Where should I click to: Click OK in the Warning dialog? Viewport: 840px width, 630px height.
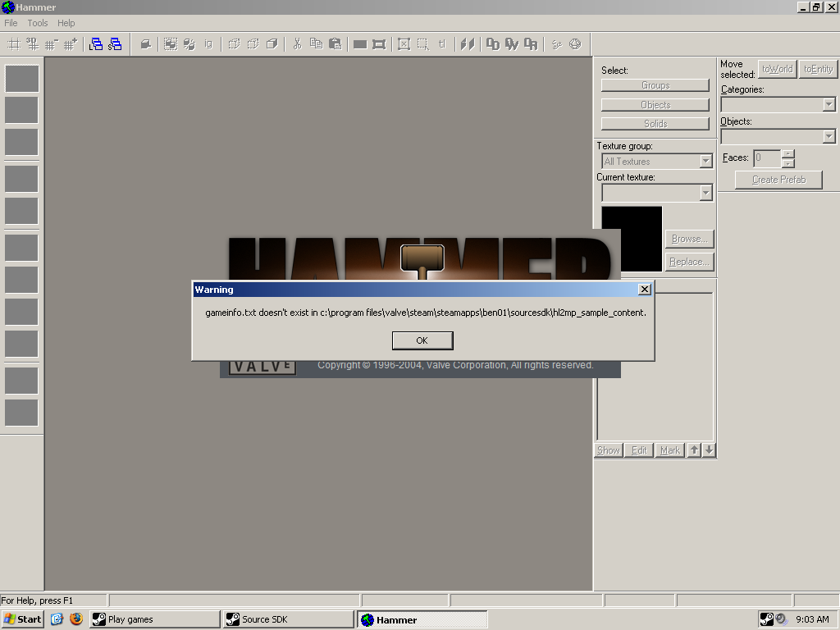pyautogui.click(x=422, y=340)
